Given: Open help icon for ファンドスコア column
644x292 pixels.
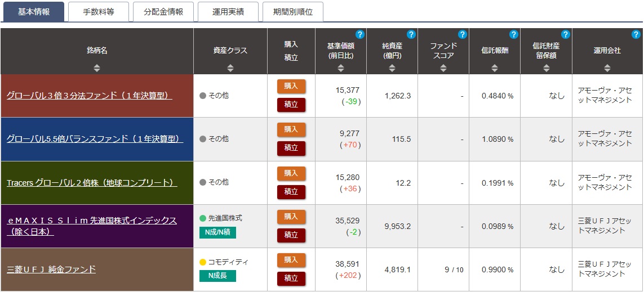Looking at the screenshot, I should pos(463,34).
